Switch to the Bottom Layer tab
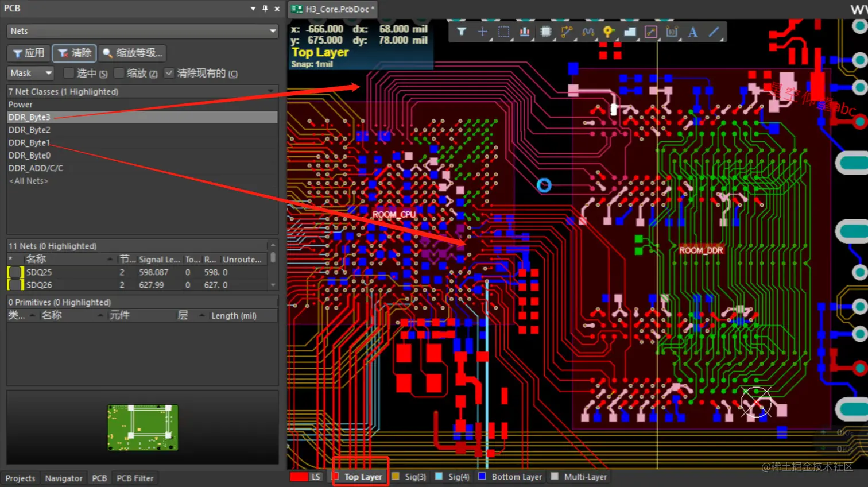 click(511, 477)
